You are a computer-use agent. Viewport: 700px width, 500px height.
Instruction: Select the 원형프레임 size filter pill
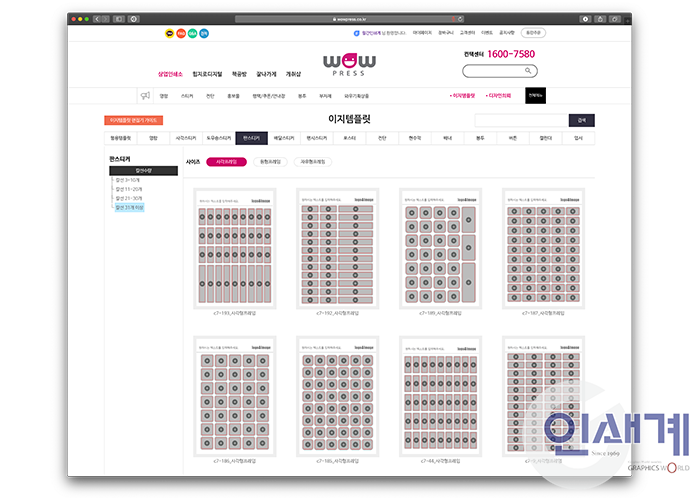point(271,162)
